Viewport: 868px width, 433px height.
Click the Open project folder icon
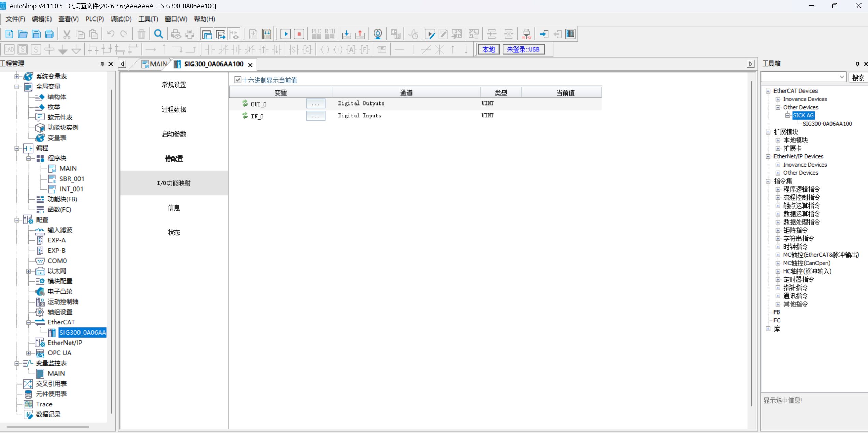point(23,34)
